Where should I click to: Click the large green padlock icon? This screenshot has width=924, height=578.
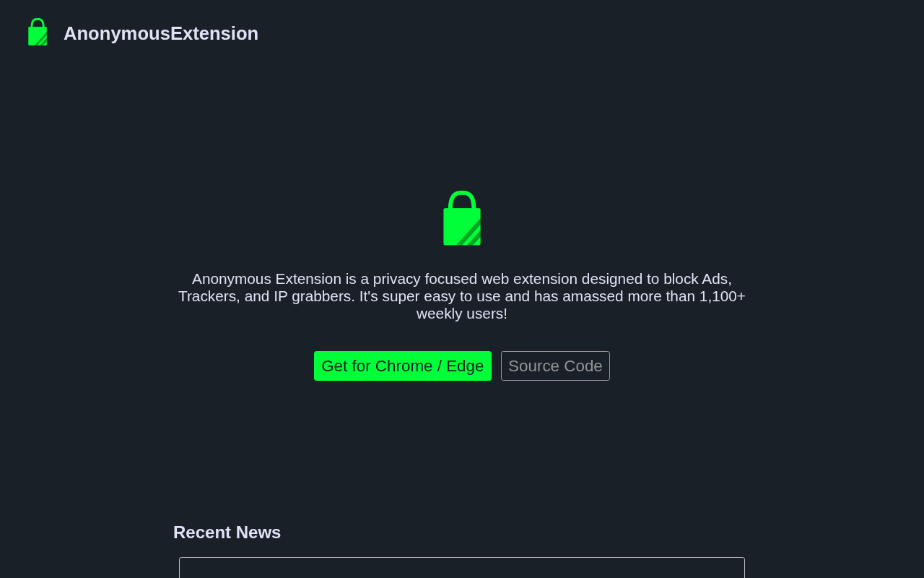[462, 218]
